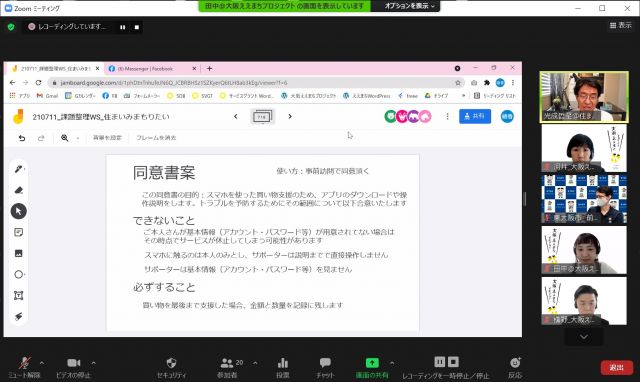
Task: Expand participants options arrow
Action: click(255, 363)
